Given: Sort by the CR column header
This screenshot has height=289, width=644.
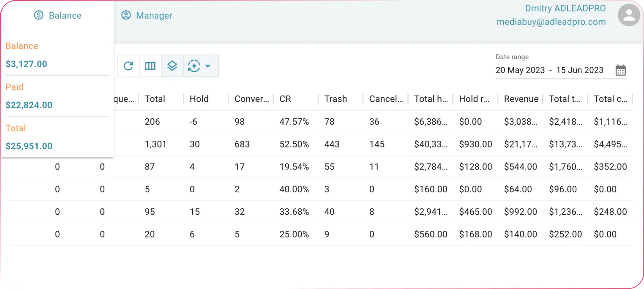Looking at the screenshot, I should [x=285, y=99].
